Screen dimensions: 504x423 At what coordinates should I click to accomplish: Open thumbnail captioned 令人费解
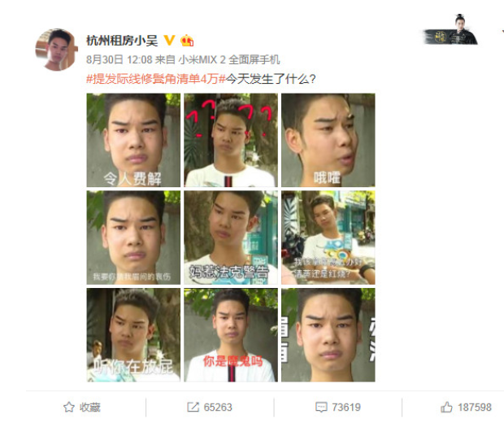(x=133, y=140)
